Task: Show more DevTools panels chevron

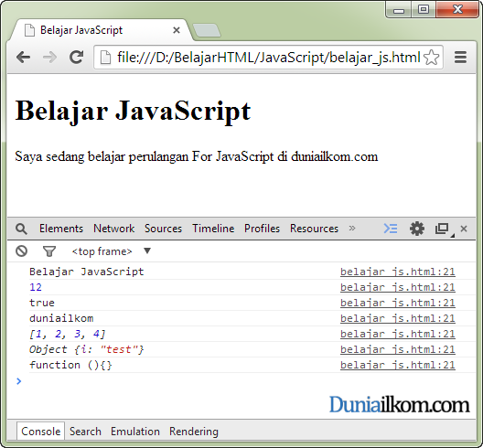Action: click(352, 229)
